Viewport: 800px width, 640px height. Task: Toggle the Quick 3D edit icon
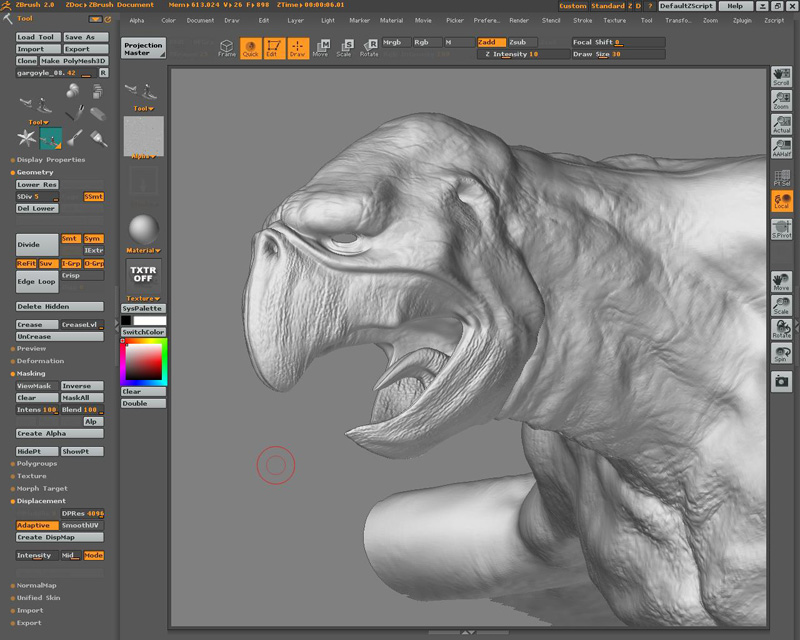251,48
